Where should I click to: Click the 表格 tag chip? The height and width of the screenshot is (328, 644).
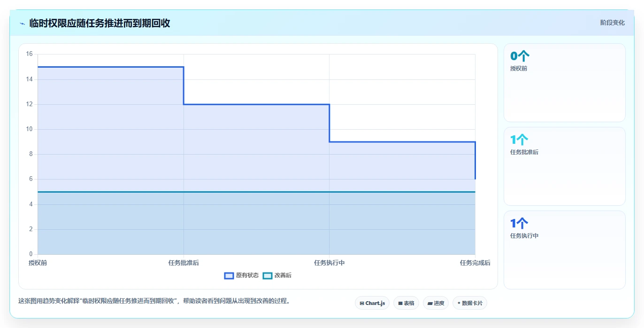(406, 303)
